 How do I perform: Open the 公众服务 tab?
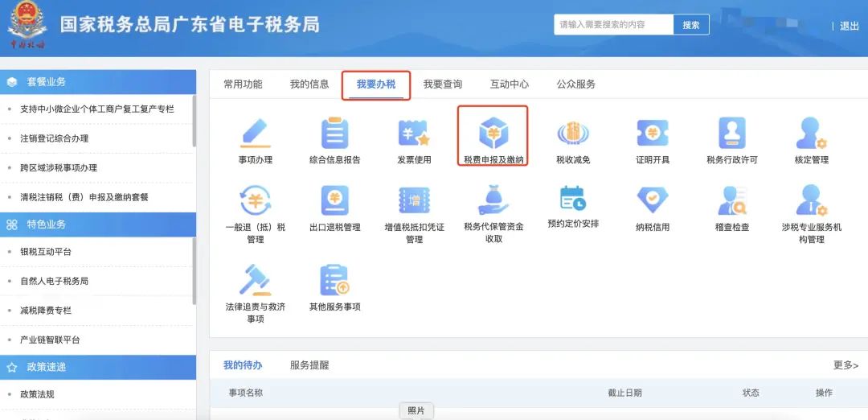click(576, 84)
